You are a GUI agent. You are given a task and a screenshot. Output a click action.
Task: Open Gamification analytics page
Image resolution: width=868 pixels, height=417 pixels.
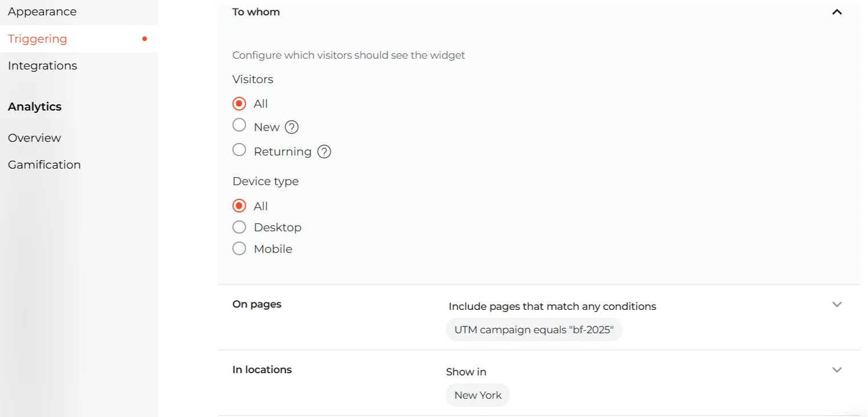pos(44,165)
